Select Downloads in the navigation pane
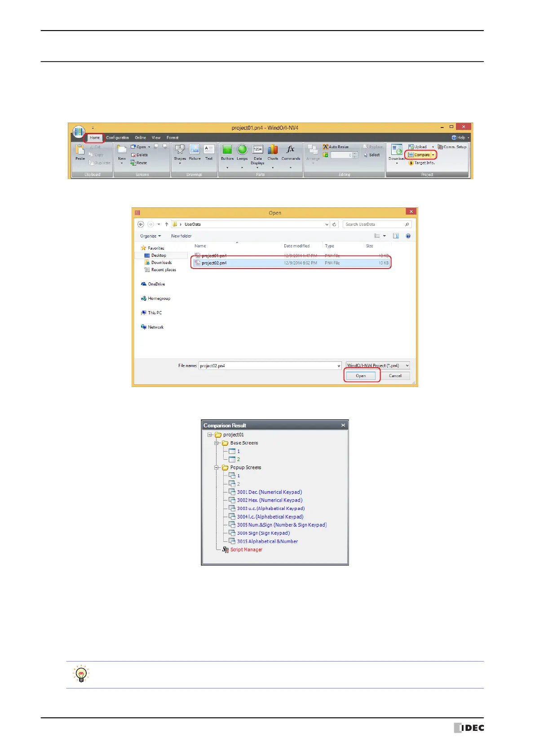The height and width of the screenshot is (756, 535). tap(158, 263)
